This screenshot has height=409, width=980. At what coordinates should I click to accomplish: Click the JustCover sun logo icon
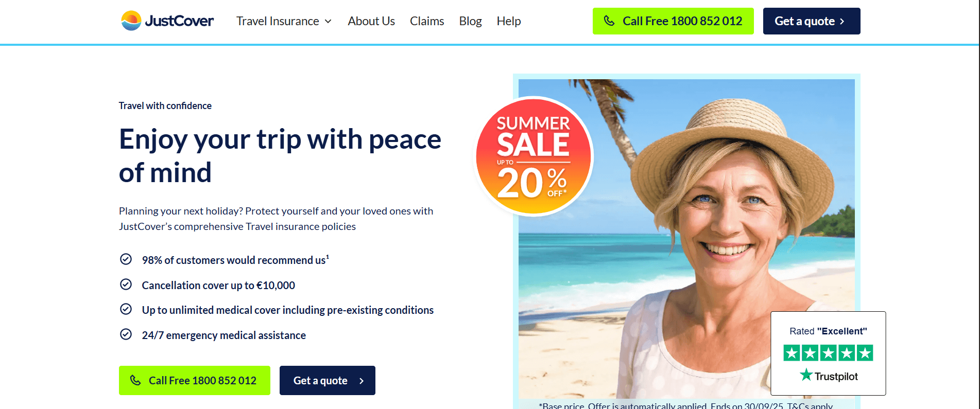[x=131, y=21]
